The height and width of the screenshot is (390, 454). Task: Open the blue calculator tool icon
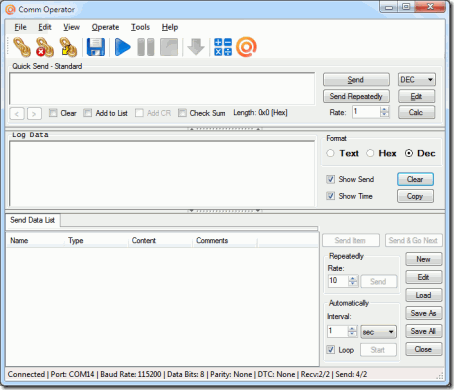point(223,47)
